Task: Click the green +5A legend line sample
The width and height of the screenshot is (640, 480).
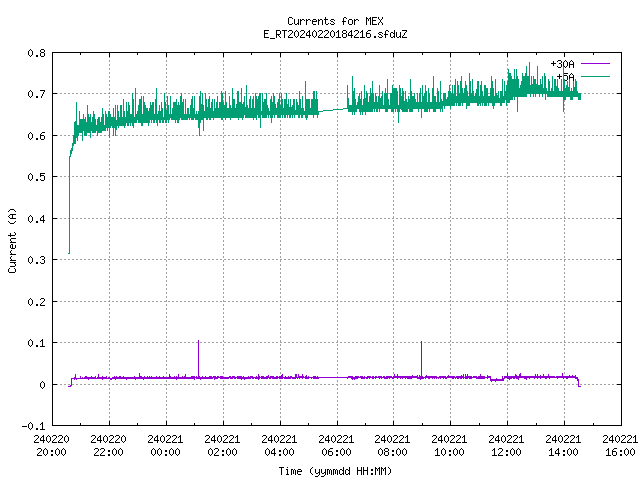Action: click(x=595, y=76)
